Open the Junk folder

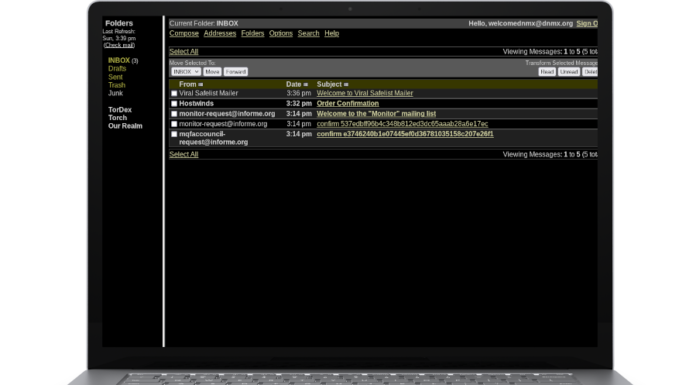coord(115,93)
